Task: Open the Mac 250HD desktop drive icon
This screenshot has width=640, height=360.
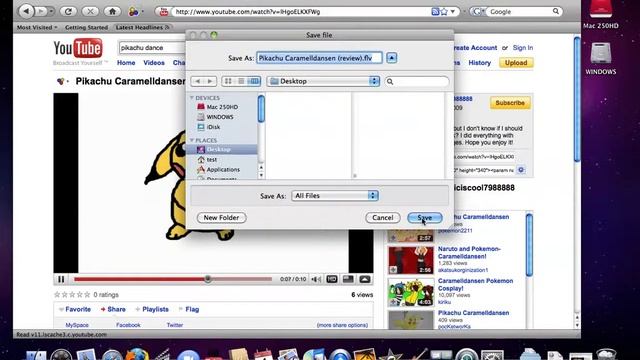Action: (600, 15)
